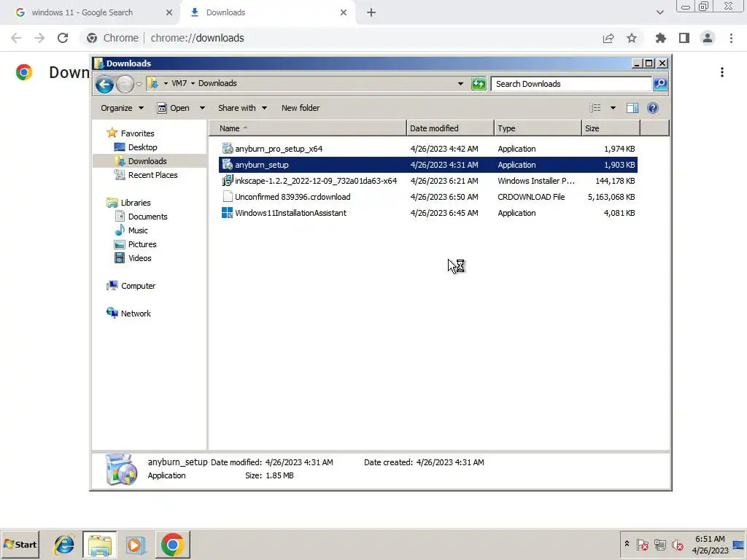Sort files by the Date modified header
Screen dimensions: 747x560
450,128
